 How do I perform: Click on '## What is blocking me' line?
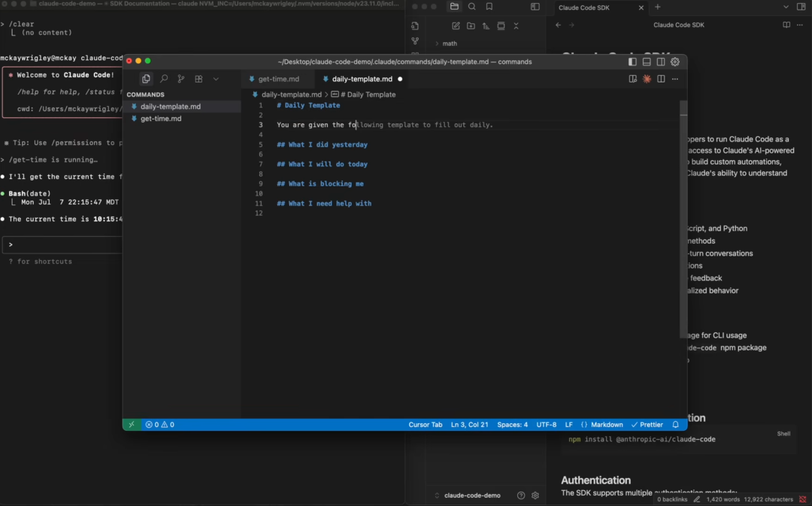coord(320,184)
